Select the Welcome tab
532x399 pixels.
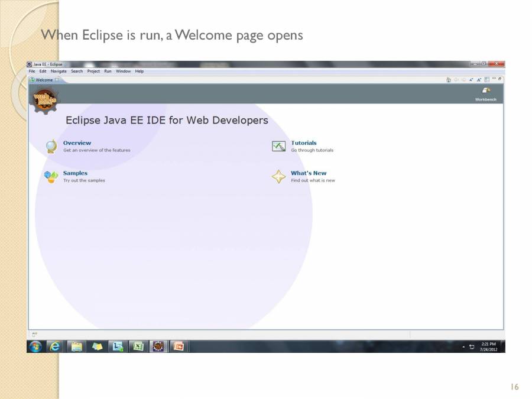[x=44, y=80]
